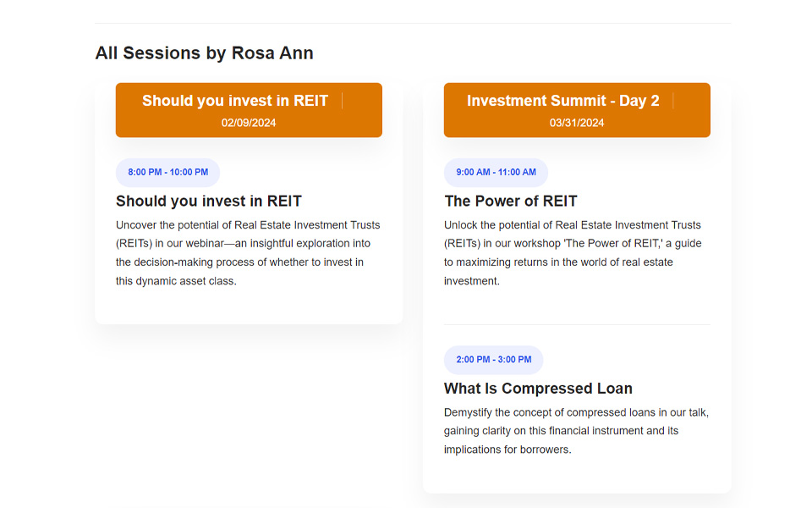Select the 8:00 PM - 10:00 PM time badge
Image resolution: width=812 pixels, height=508 pixels.
[167, 173]
